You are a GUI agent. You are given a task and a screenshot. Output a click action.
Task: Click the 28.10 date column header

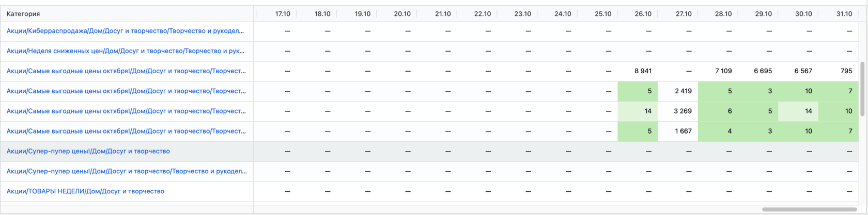click(723, 14)
